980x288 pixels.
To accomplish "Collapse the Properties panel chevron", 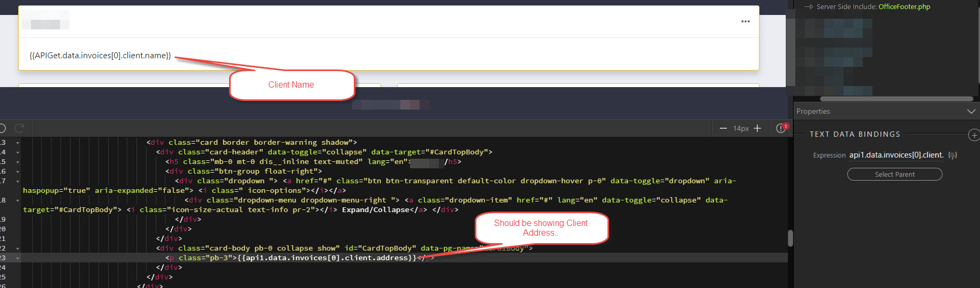I will [x=971, y=111].
